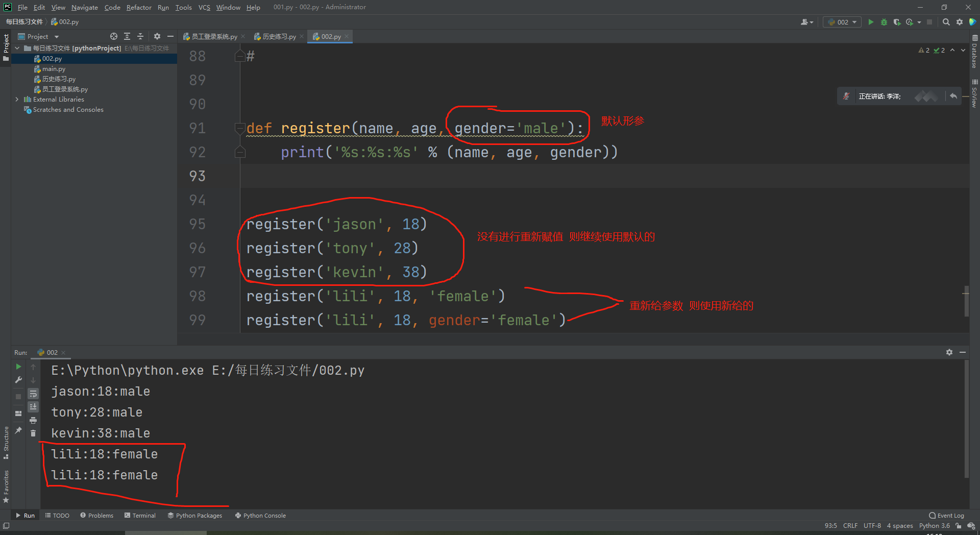Open the Problems tool window
980x535 pixels.
coord(96,516)
